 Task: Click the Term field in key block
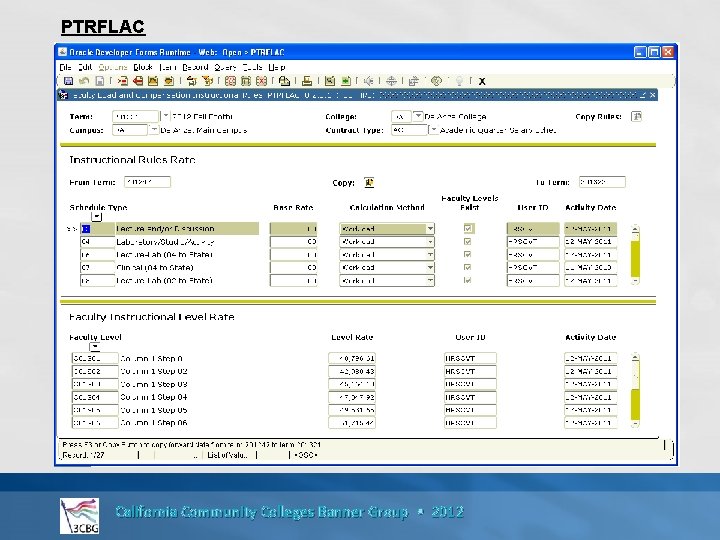tap(135, 116)
